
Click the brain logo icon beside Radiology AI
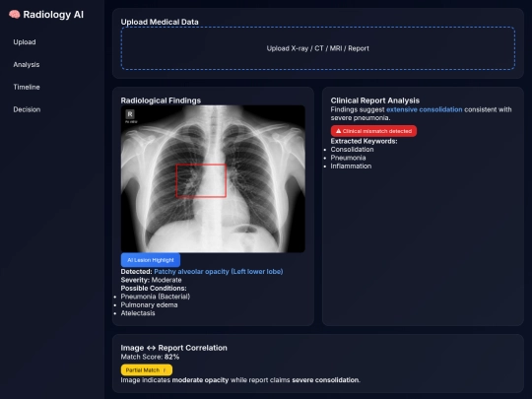[14, 14]
